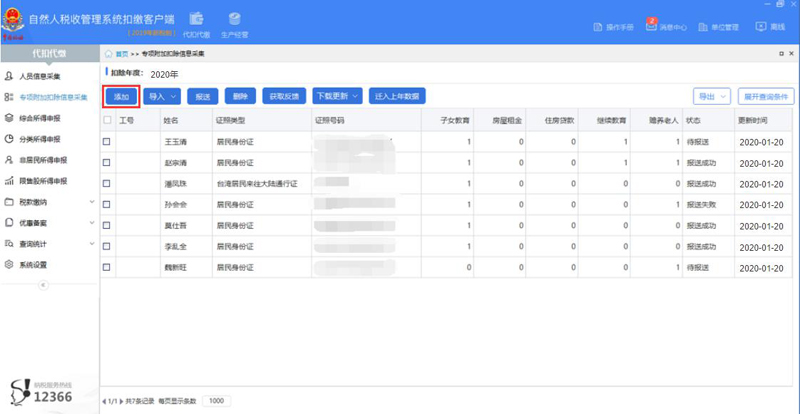Open the 下载更新 dropdown button
800x414 pixels.
point(336,97)
